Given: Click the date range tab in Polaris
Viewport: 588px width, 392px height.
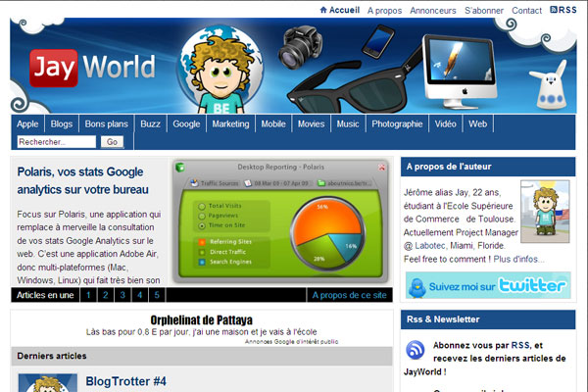Looking at the screenshot, I should [277, 183].
